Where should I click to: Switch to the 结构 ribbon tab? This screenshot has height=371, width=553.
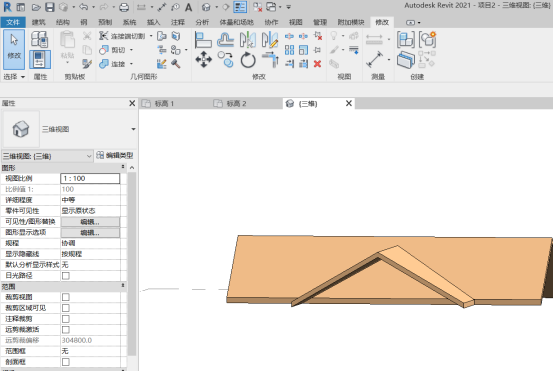[63, 22]
